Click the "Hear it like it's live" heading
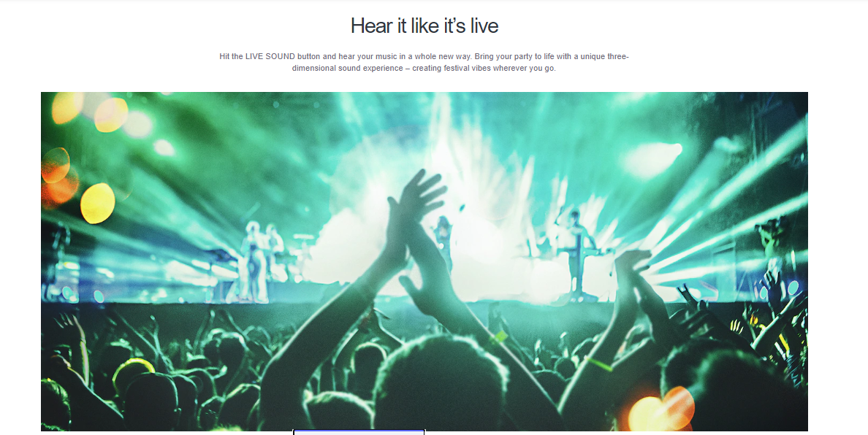868x435 pixels. pyautogui.click(x=424, y=26)
